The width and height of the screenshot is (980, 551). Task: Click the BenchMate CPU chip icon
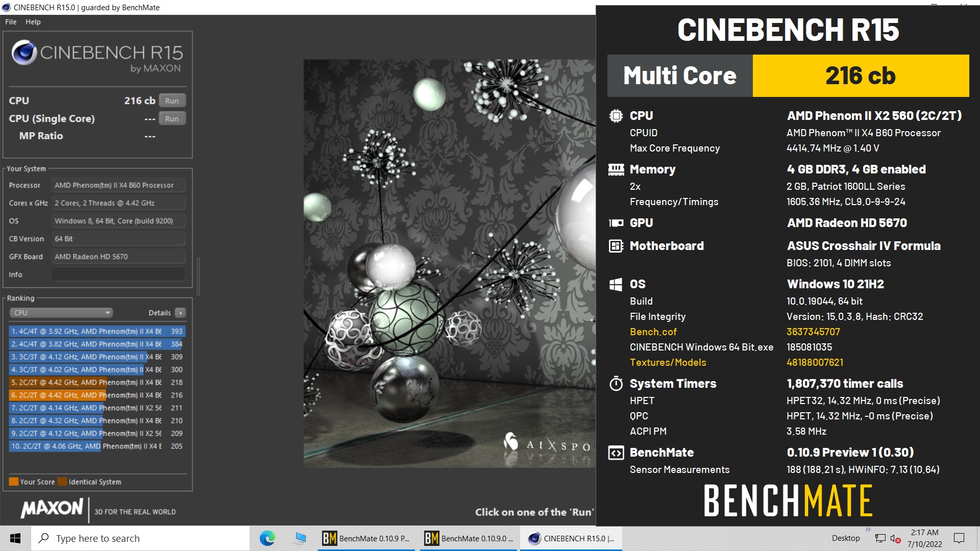tap(616, 116)
